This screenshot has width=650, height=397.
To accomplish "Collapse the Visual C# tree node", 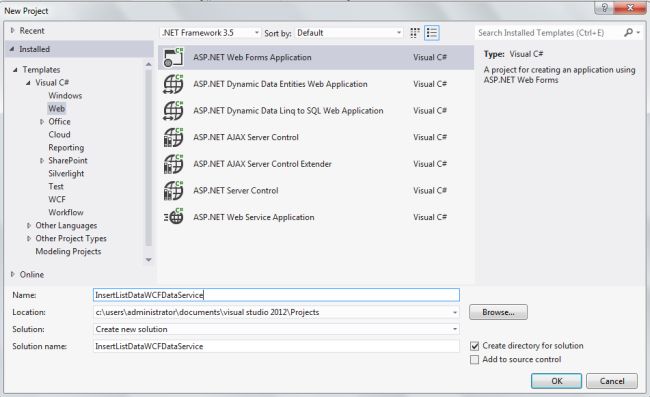I will [28, 83].
